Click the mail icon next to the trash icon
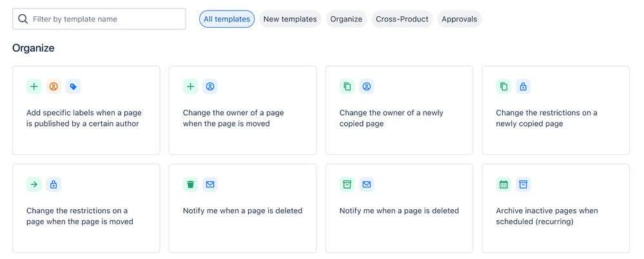 [210, 185]
